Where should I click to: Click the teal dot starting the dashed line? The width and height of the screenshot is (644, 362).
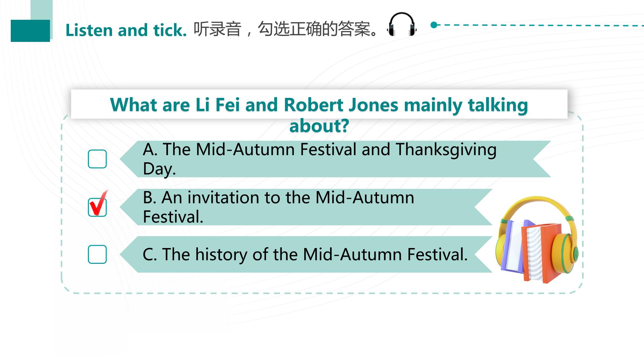point(434,25)
